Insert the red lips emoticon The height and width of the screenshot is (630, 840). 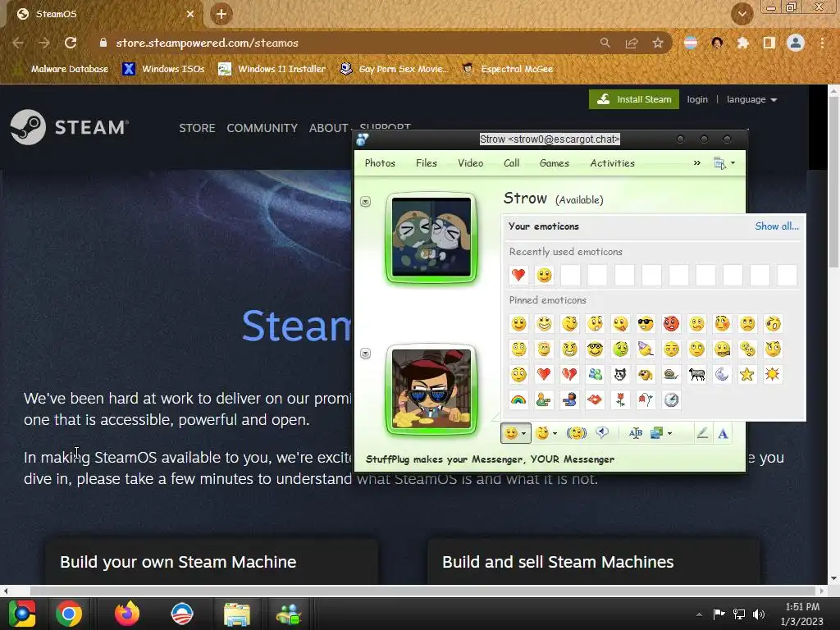pyautogui.click(x=595, y=400)
